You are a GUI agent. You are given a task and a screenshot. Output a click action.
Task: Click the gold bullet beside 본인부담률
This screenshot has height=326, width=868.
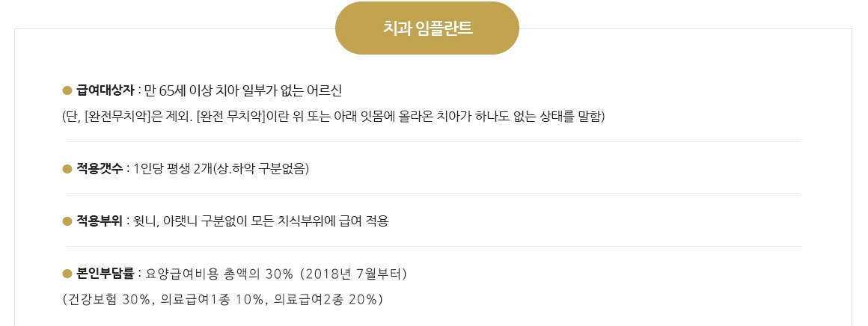tap(67, 274)
